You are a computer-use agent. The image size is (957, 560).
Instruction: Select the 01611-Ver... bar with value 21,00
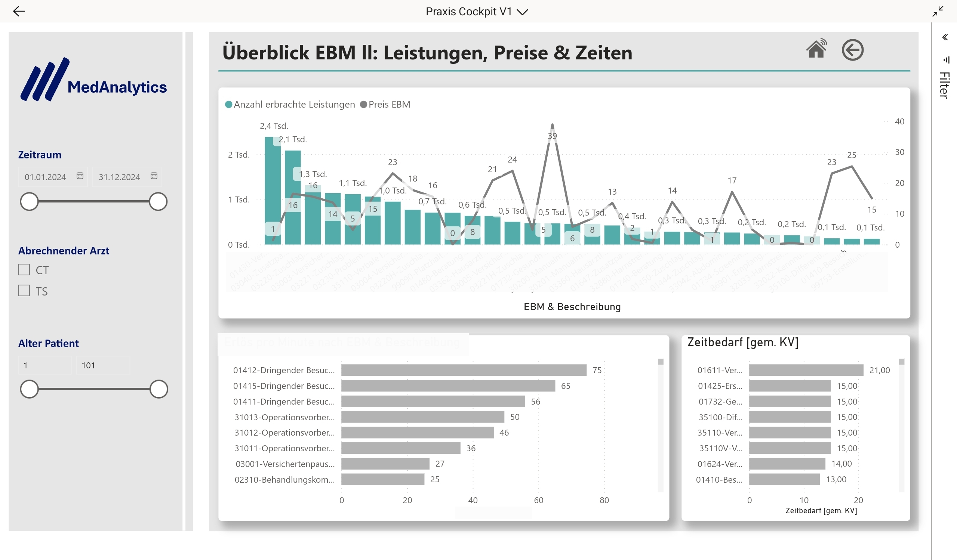pyautogui.click(x=806, y=370)
